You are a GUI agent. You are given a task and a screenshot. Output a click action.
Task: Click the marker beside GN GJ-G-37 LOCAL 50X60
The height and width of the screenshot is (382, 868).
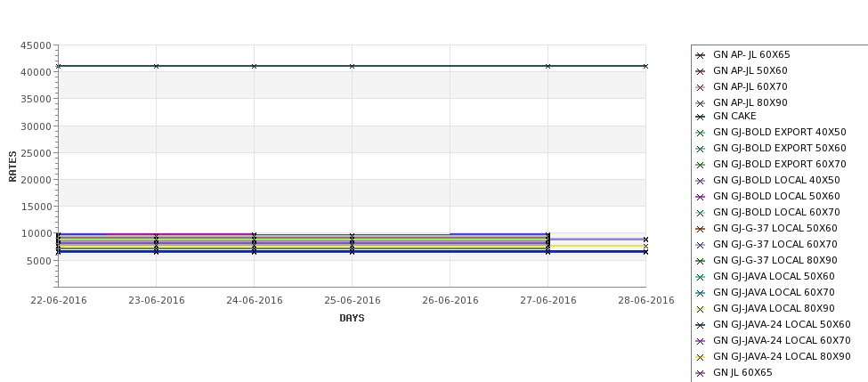(x=701, y=229)
